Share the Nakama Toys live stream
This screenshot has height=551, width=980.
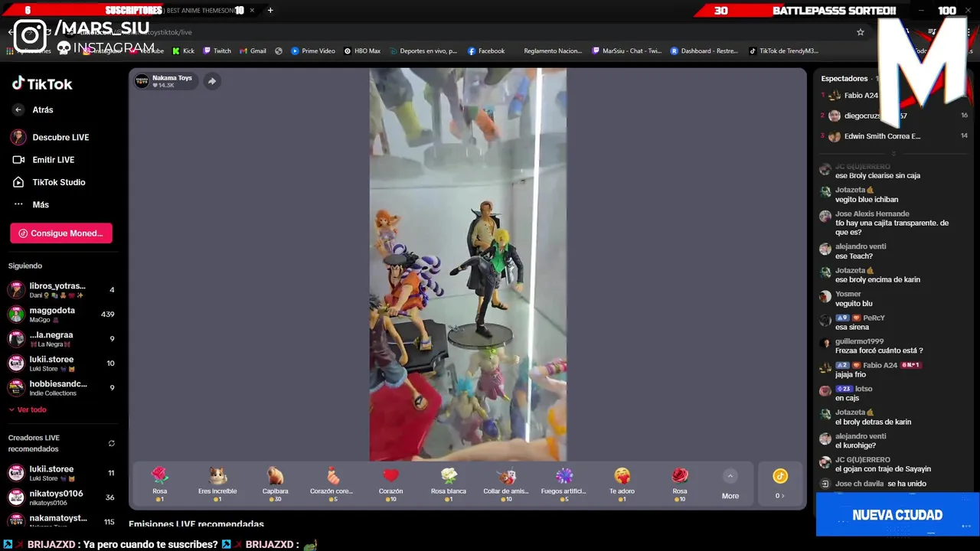click(x=212, y=81)
